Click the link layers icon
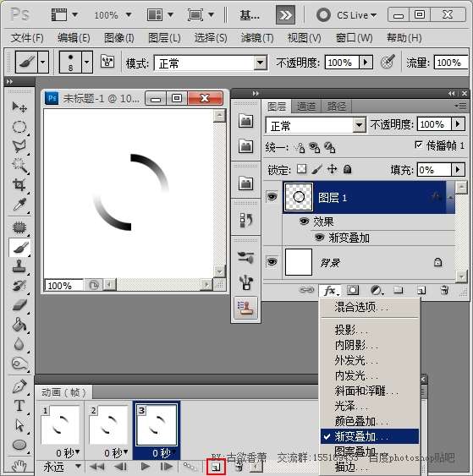The width and height of the screenshot is (473, 476). coord(306,290)
